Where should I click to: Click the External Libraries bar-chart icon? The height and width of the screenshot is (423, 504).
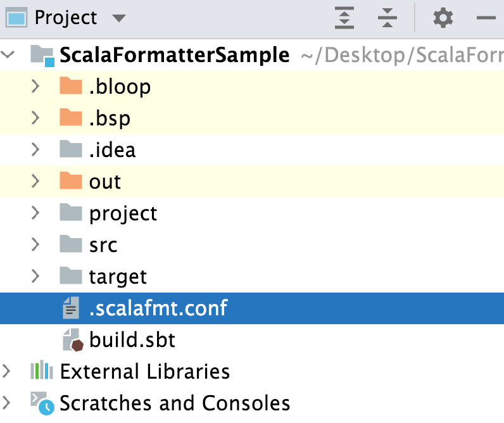point(42,370)
